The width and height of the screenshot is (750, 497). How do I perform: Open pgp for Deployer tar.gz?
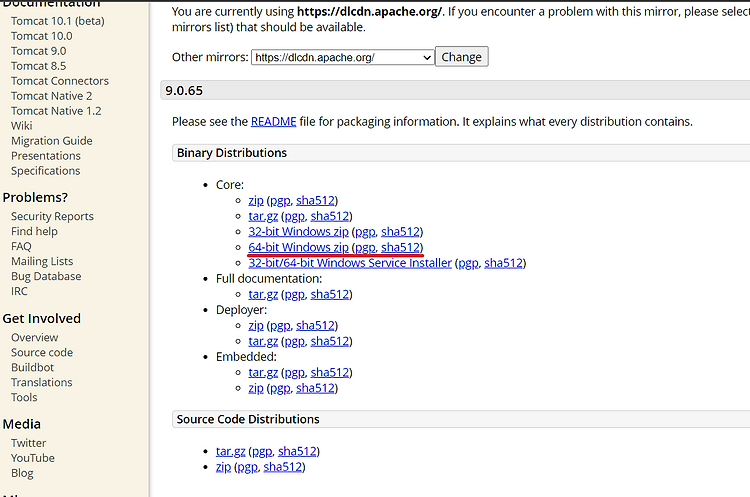point(295,341)
